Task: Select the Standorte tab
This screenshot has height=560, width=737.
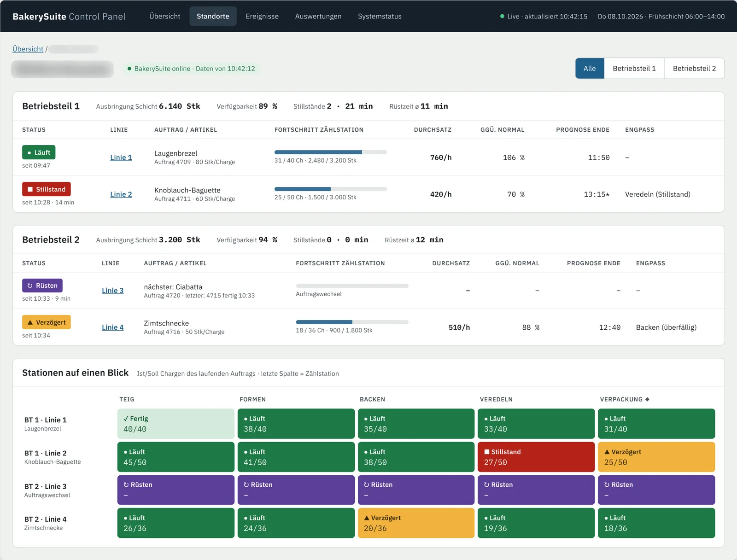Action: (213, 16)
